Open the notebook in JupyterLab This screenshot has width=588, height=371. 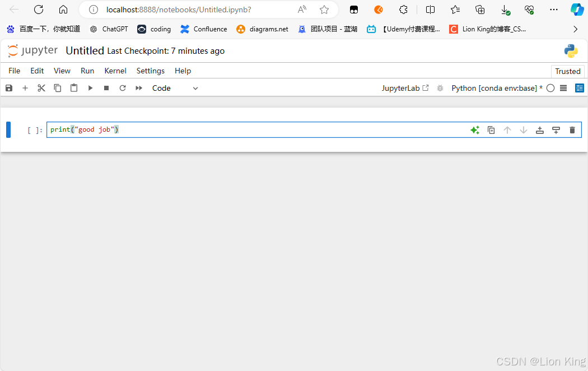click(x=405, y=88)
